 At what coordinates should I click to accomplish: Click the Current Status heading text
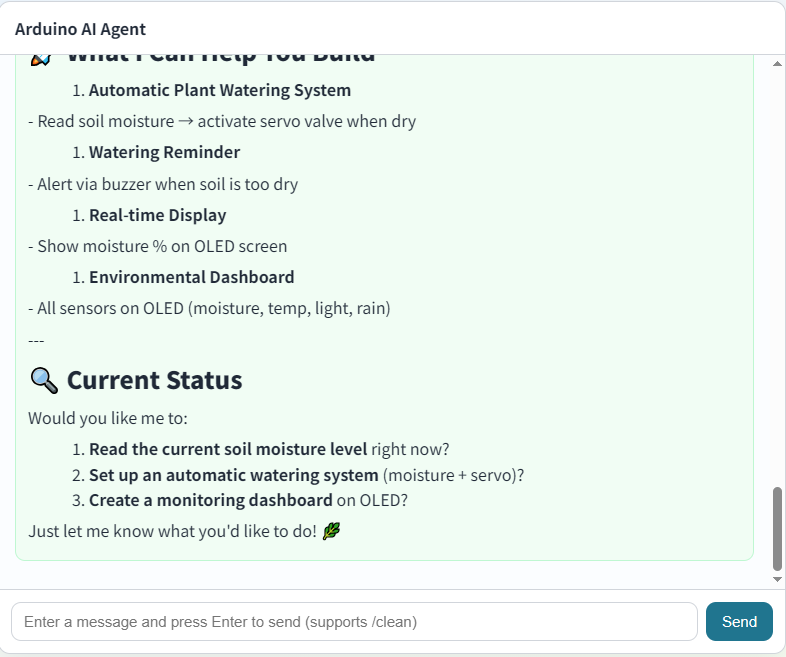click(x=154, y=380)
